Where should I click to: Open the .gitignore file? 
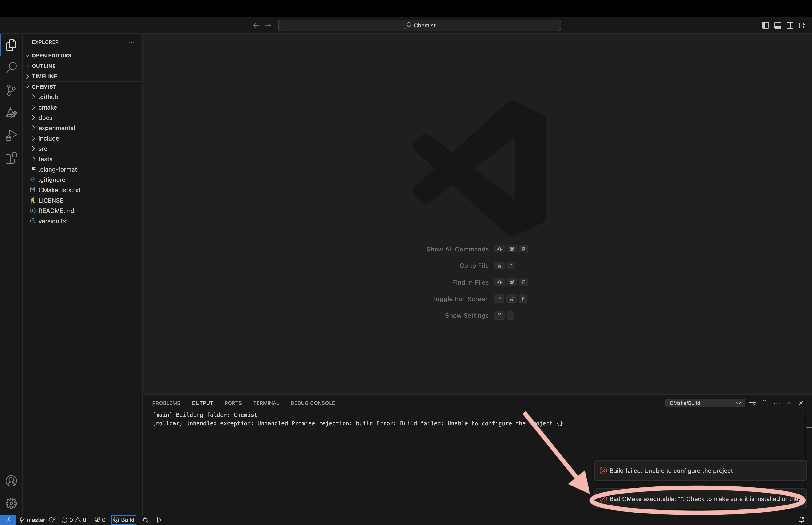[82, 180]
